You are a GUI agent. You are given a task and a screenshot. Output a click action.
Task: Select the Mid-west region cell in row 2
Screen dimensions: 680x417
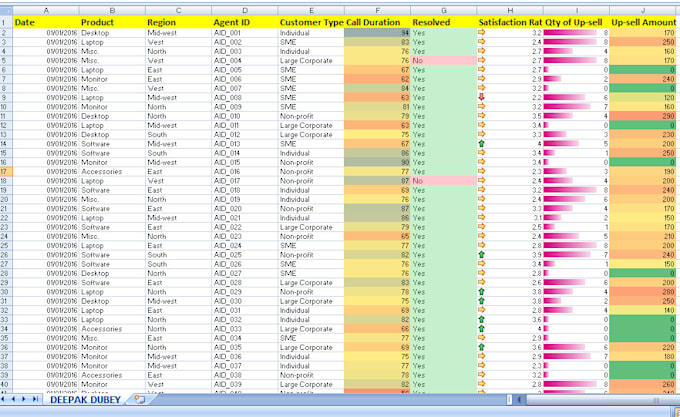click(x=179, y=33)
